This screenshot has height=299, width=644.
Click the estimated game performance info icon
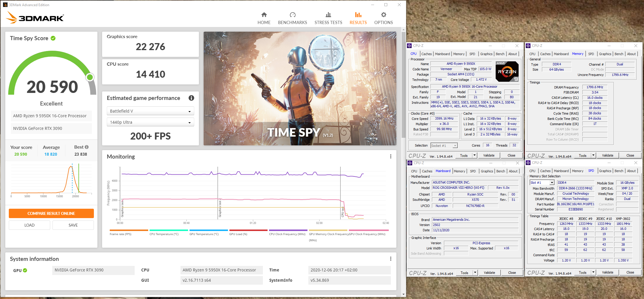click(x=191, y=98)
